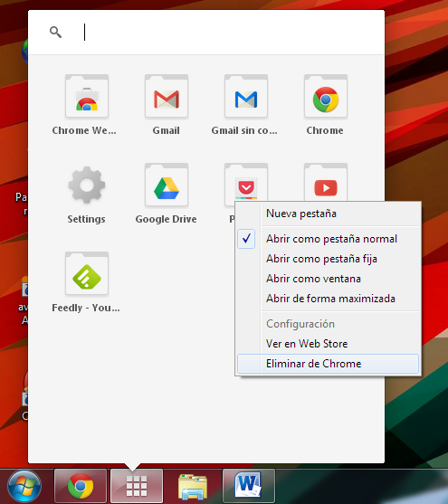The width and height of the screenshot is (448, 504).
Task: Open the Gmail sin conexión app
Action: 246,97
